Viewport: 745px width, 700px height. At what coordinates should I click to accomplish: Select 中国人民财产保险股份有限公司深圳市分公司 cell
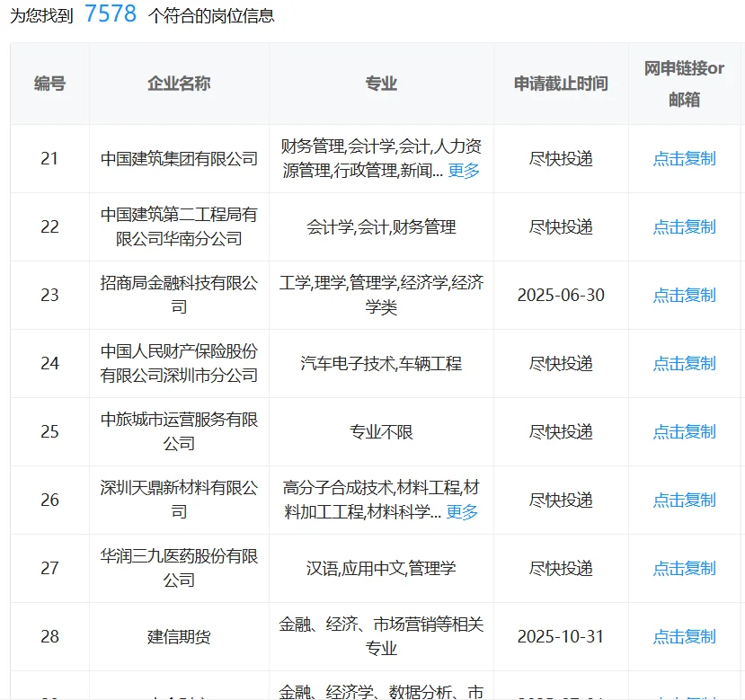[x=179, y=364]
